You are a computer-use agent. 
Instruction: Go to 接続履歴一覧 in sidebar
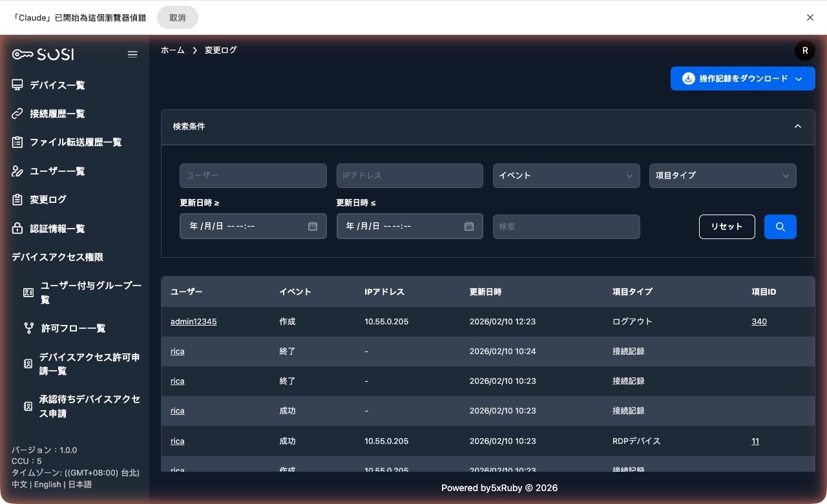click(57, 114)
